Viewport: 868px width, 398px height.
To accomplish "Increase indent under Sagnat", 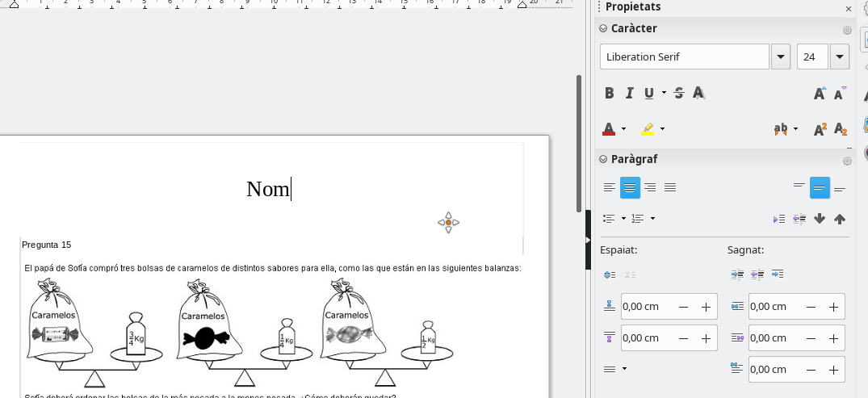I will click(737, 274).
